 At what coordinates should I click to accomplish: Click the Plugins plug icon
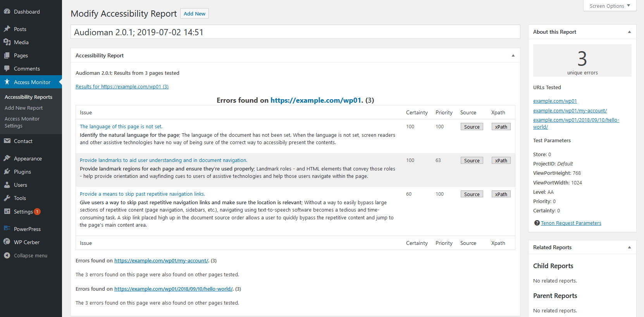coord(7,172)
